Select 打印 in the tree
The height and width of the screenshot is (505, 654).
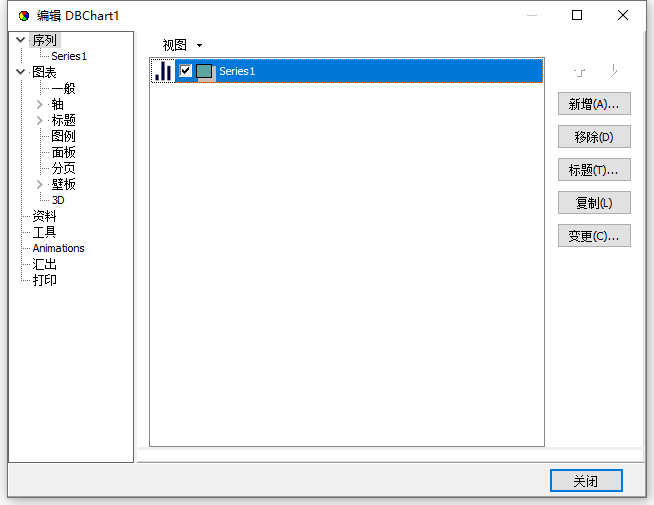pos(45,280)
